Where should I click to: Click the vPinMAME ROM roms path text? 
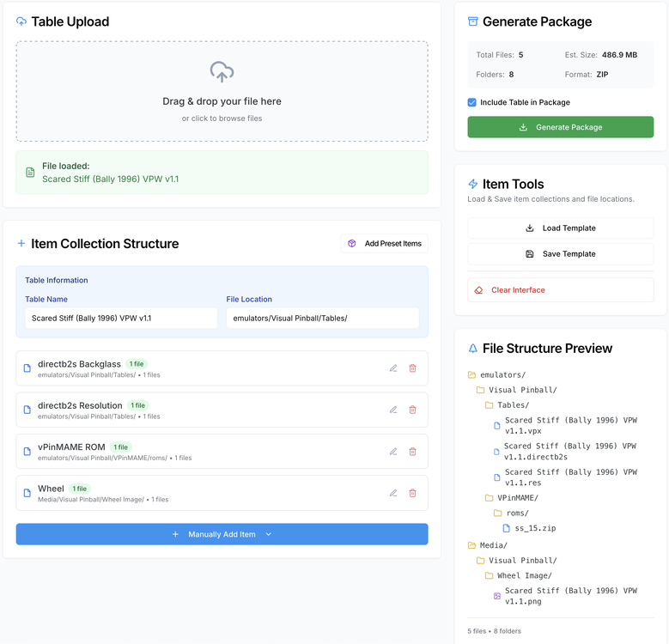tap(102, 458)
